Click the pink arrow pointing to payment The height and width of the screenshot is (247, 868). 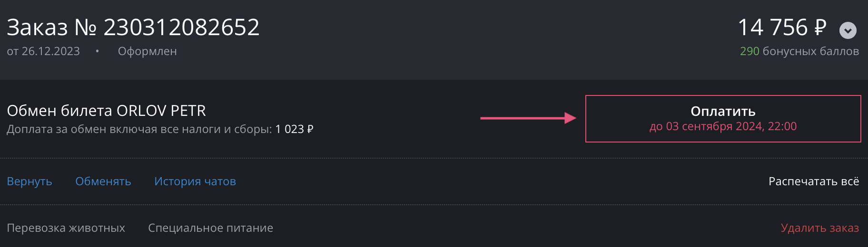pos(528,118)
